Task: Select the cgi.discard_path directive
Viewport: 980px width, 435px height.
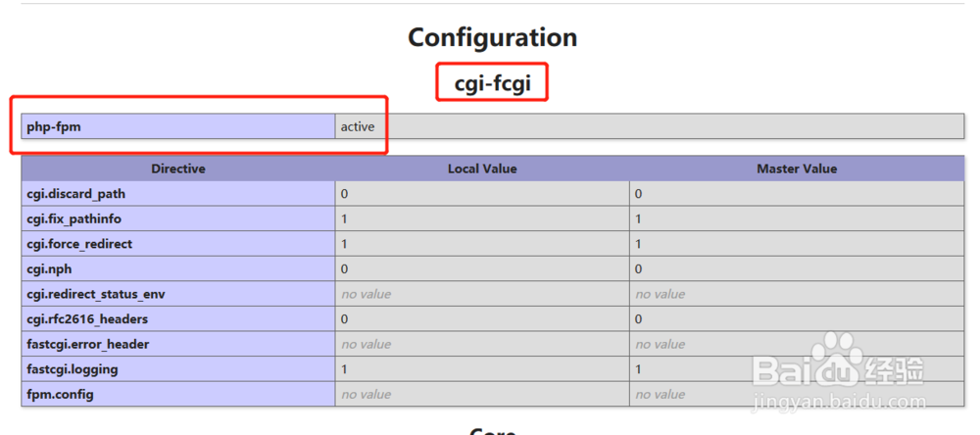Action: pos(76,194)
